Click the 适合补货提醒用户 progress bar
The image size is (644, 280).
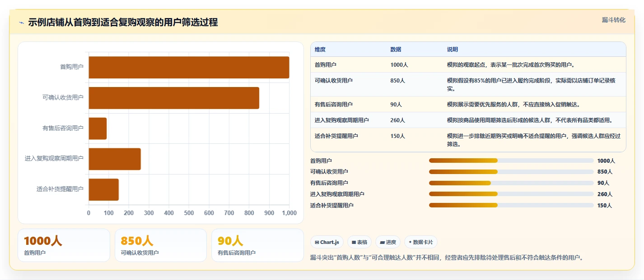(511, 205)
